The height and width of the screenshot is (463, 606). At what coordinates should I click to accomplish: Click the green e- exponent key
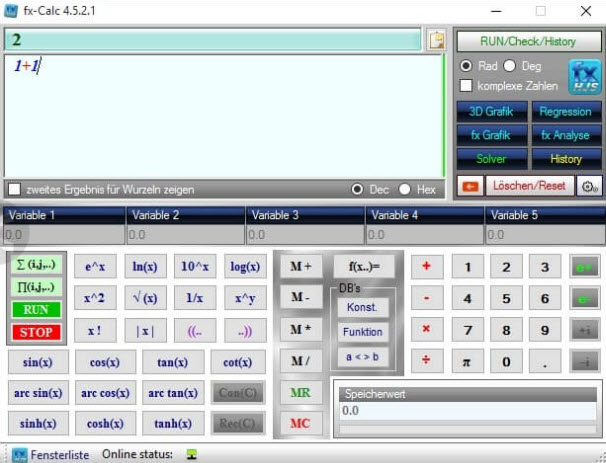coord(584,298)
